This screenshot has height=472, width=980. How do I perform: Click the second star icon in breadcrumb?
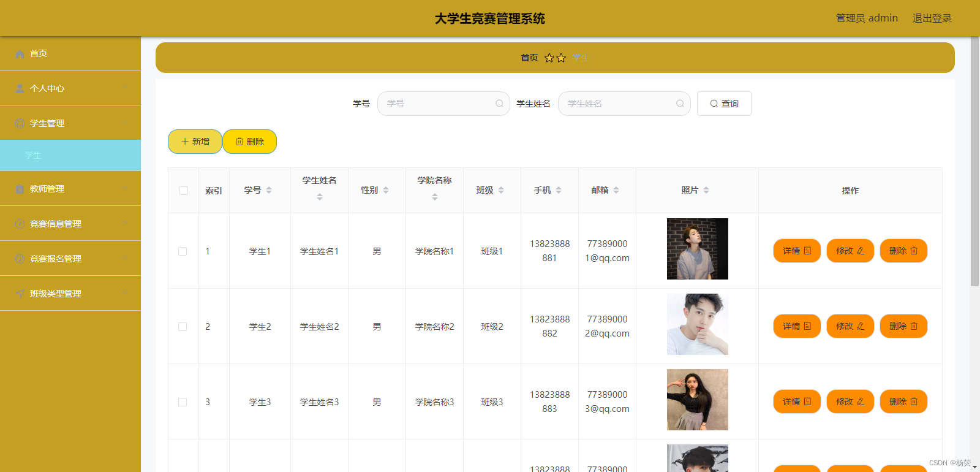point(561,58)
